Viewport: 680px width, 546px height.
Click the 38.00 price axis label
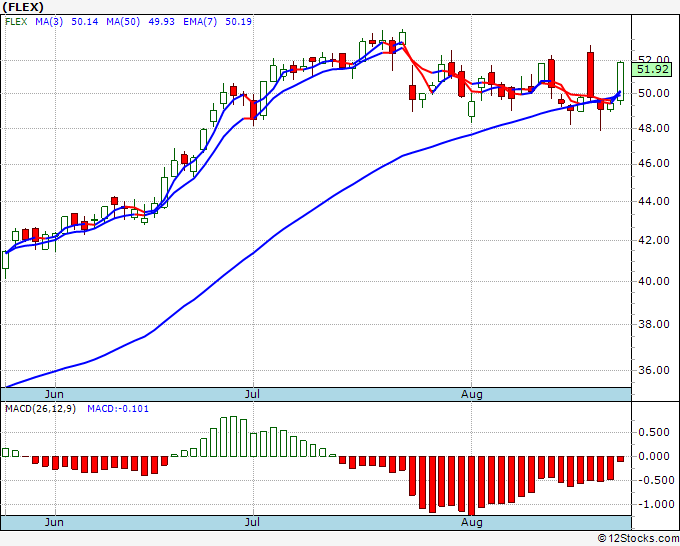[x=654, y=324]
